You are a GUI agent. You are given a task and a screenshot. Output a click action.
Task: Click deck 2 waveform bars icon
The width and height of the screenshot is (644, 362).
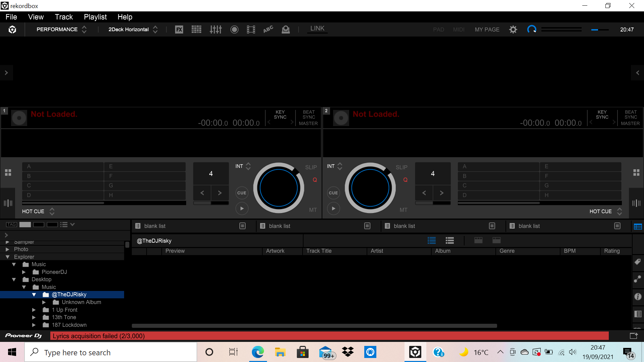pyautogui.click(x=636, y=203)
